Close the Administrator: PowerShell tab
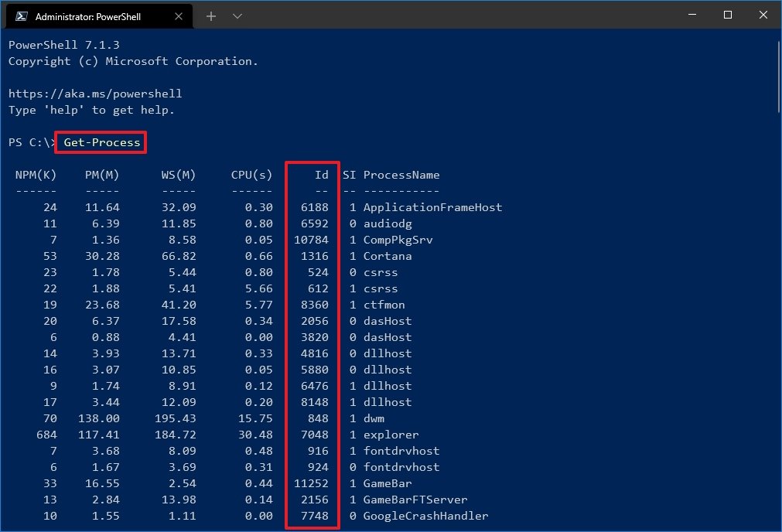Image resolution: width=782 pixels, height=532 pixels. 179,16
